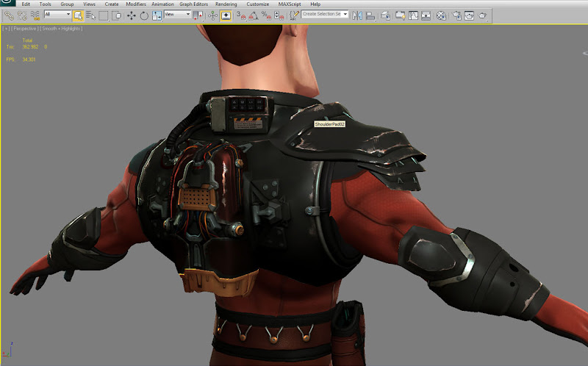Open the MAXScript menu
588x366 pixels.
click(290, 4)
